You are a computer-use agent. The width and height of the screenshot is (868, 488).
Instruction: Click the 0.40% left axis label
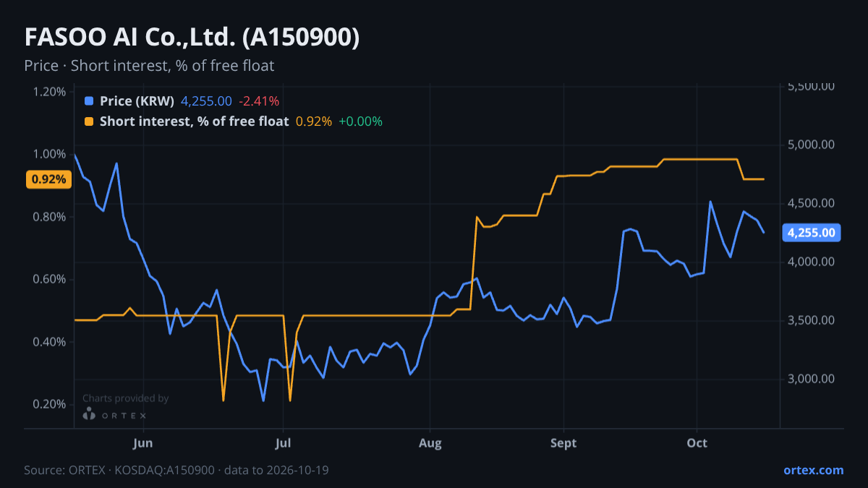point(49,341)
